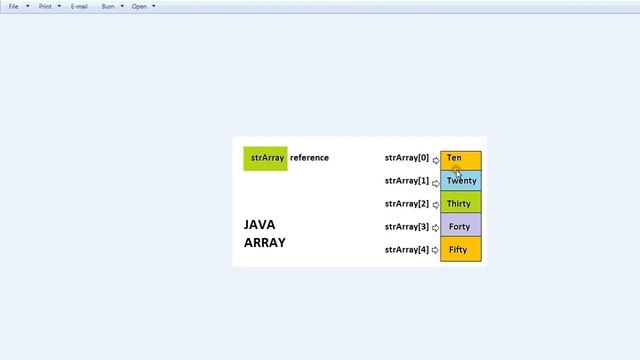Expand the Print dropdown arrow

pyautogui.click(x=59, y=6)
